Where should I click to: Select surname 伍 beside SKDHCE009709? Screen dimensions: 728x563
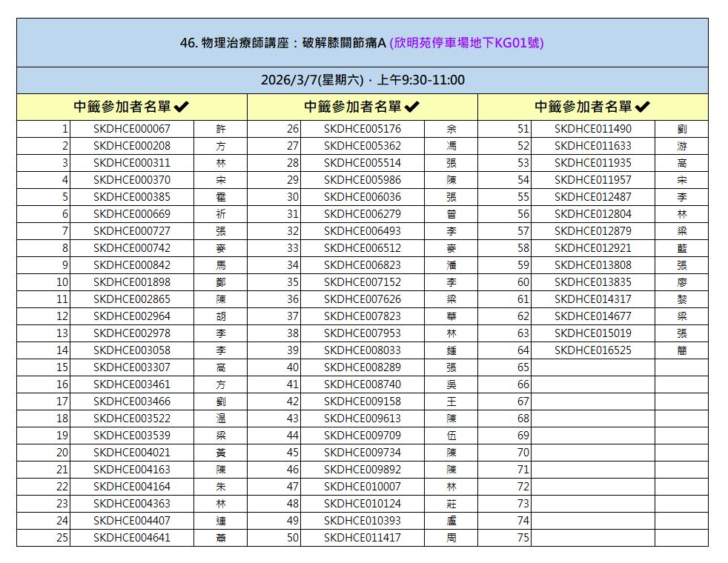point(451,436)
